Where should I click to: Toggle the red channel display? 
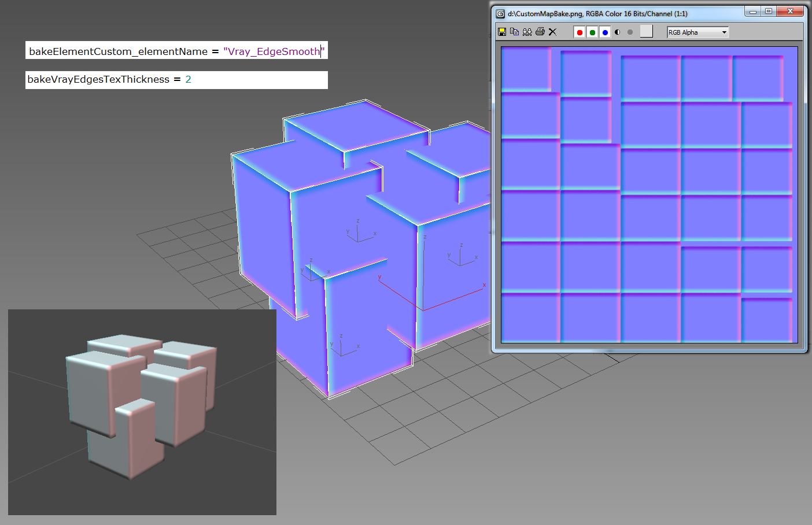580,32
